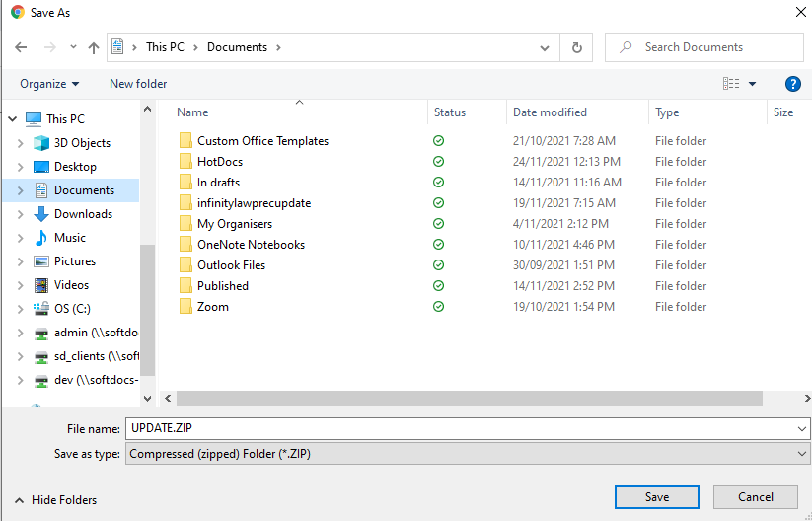812x521 pixels.
Task: Cancel the Save As dialog
Action: point(755,497)
